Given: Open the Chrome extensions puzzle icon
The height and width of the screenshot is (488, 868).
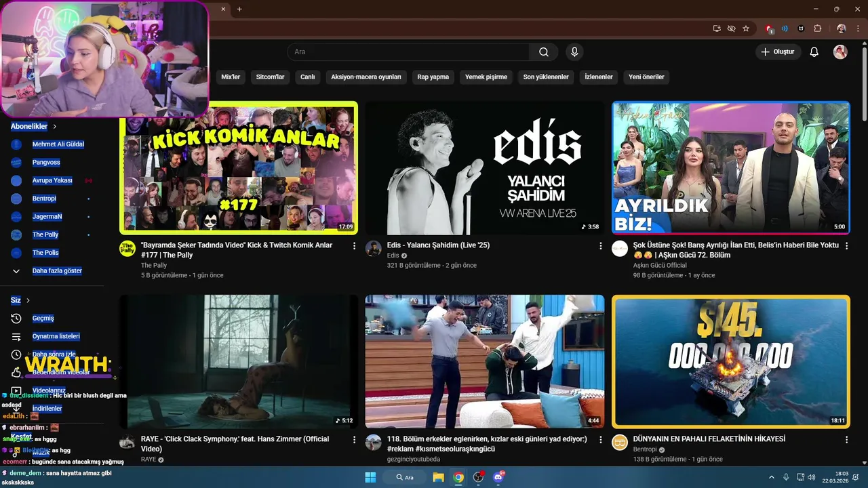Looking at the screenshot, I should [818, 28].
